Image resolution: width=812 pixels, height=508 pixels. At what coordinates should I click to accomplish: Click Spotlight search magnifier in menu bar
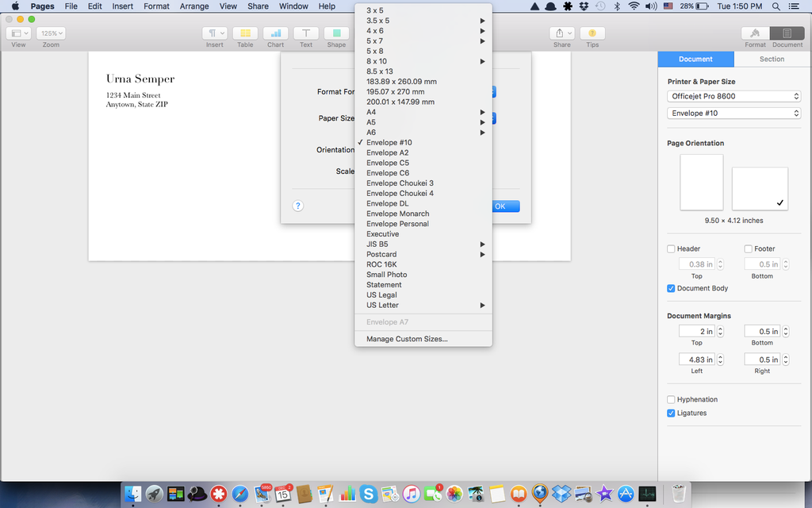click(x=776, y=6)
